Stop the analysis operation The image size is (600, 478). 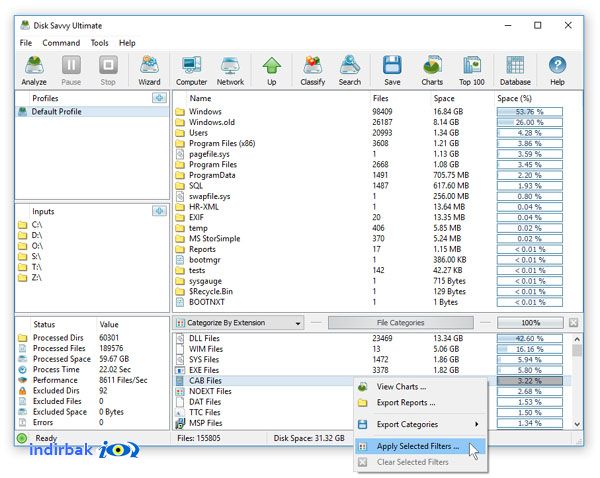point(108,71)
